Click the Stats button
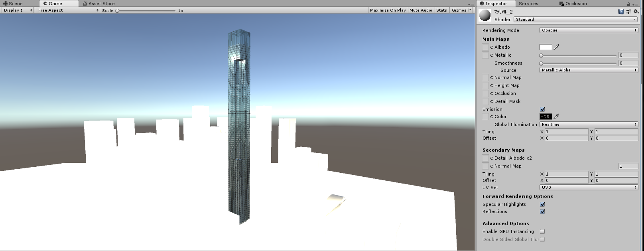 pos(441,10)
